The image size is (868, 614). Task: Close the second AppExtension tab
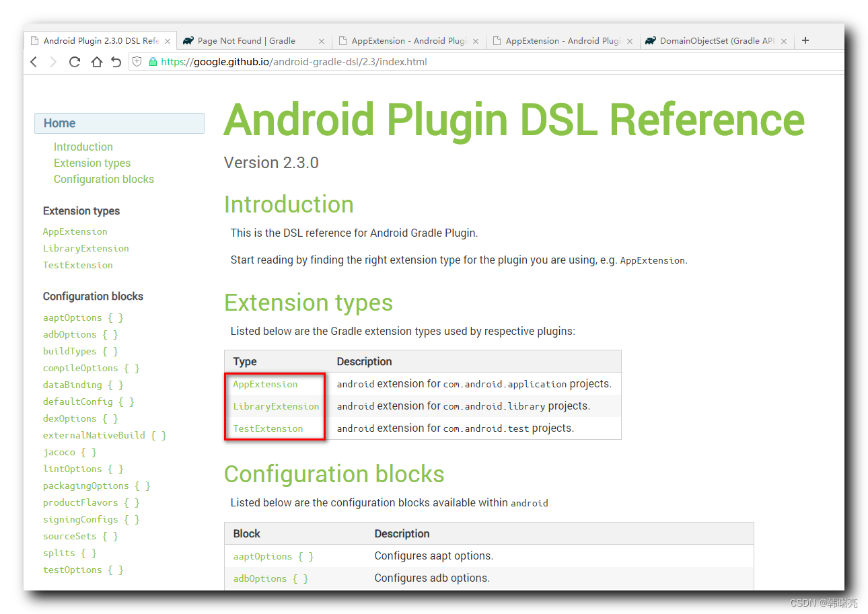[x=630, y=41]
